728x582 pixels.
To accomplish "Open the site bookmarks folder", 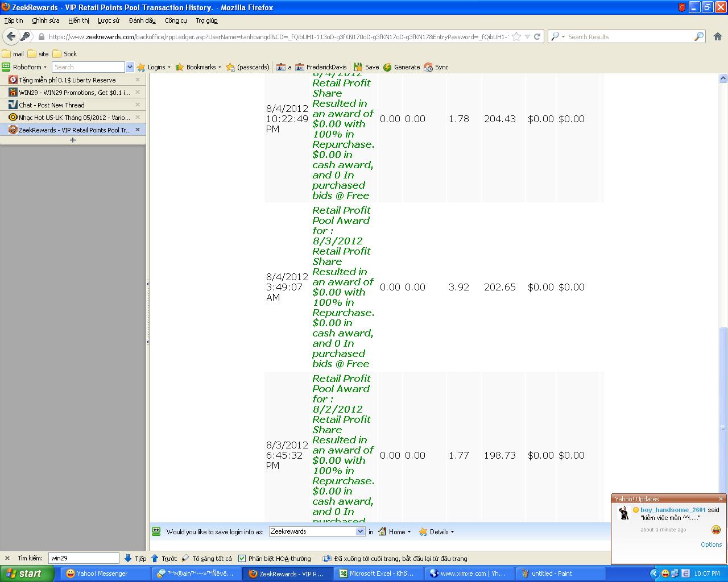I will pyautogui.click(x=38, y=54).
